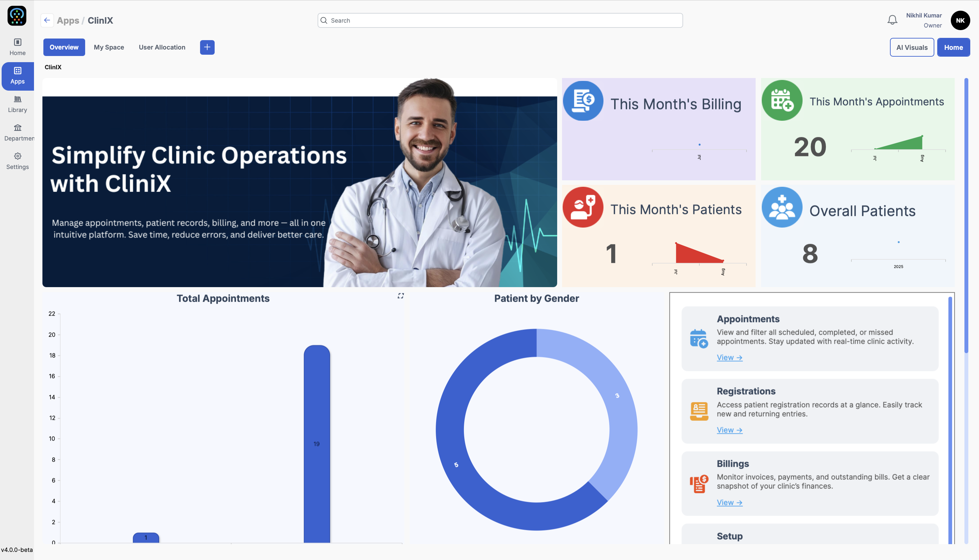Click the Home icon in the sidebar
This screenshot has width=979, height=560.
17,47
